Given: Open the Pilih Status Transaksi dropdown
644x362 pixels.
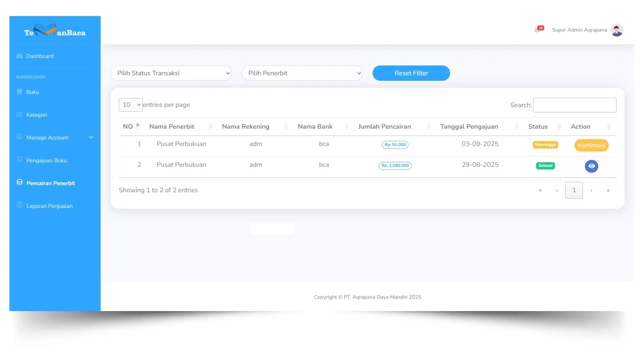Looking at the screenshot, I should pos(171,73).
